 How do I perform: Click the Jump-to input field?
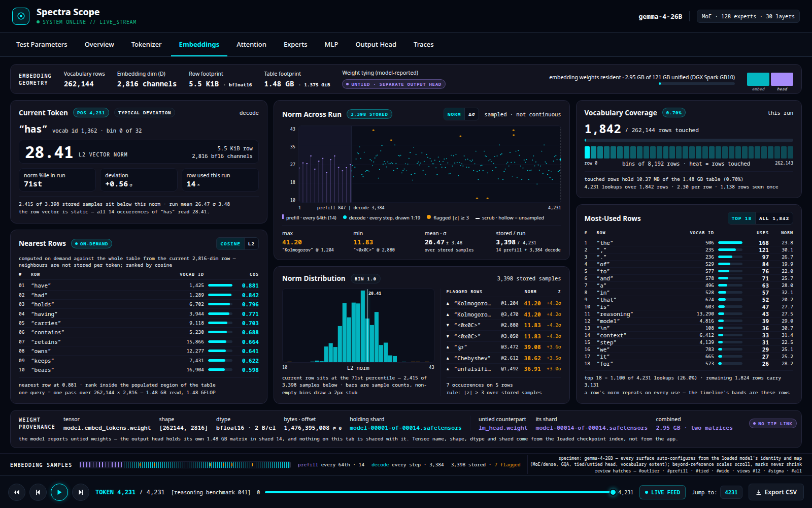[x=731, y=492]
